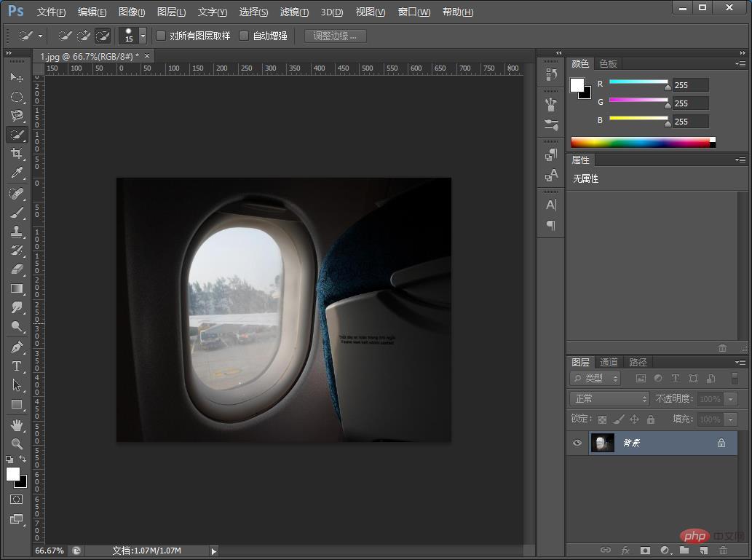Choose Add to Selection mode
This screenshot has height=560, width=752.
(84, 36)
